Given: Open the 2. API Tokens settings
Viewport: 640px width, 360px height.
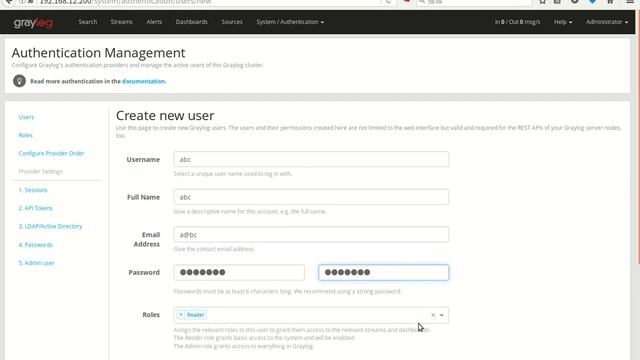Looking at the screenshot, I should click(x=36, y=208).
